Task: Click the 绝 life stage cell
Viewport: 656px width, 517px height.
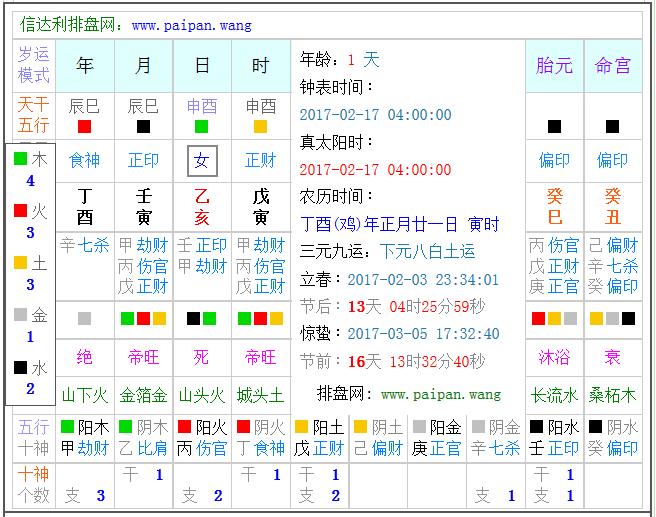Action: point(85,358)
